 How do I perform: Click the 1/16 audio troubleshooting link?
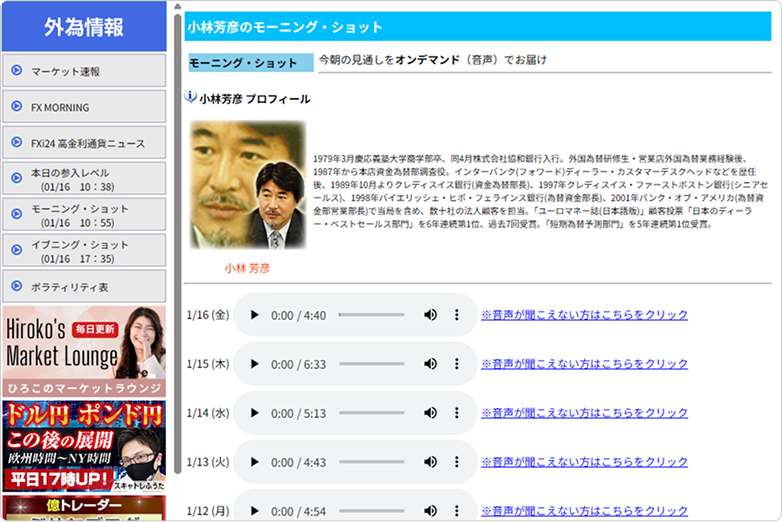point(584,315)
